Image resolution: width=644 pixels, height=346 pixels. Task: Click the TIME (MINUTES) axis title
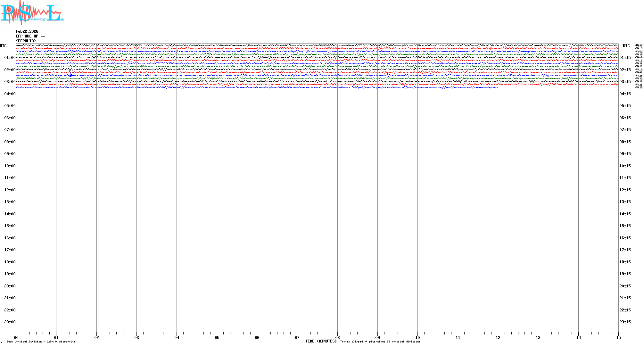pos(321,341)
